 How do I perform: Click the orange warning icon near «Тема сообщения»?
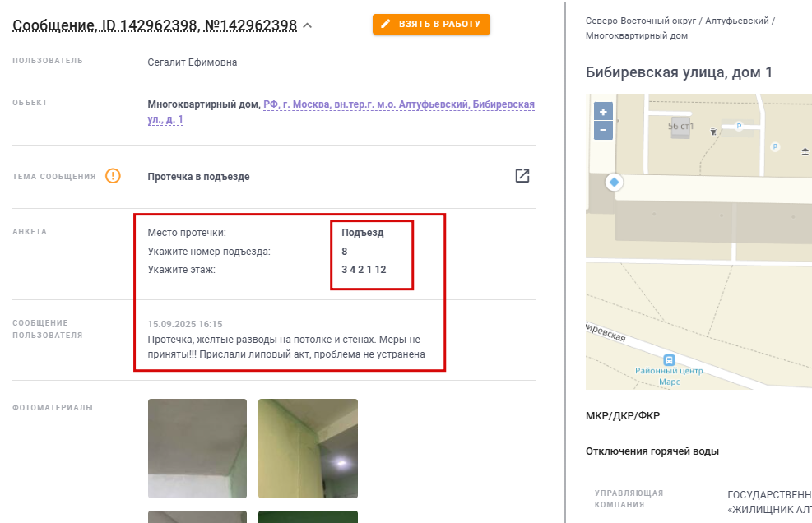(113, 176)
